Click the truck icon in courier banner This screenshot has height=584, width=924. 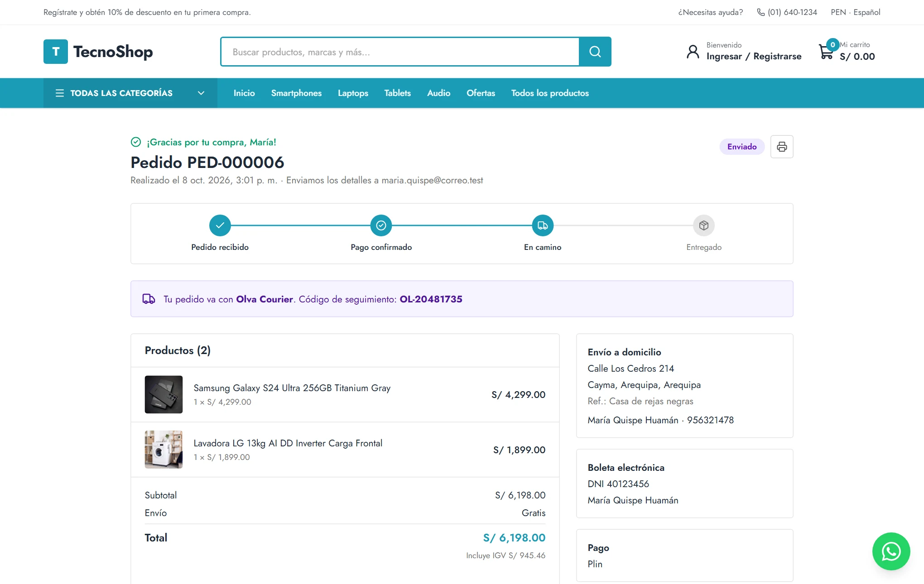tap(149, 299)
